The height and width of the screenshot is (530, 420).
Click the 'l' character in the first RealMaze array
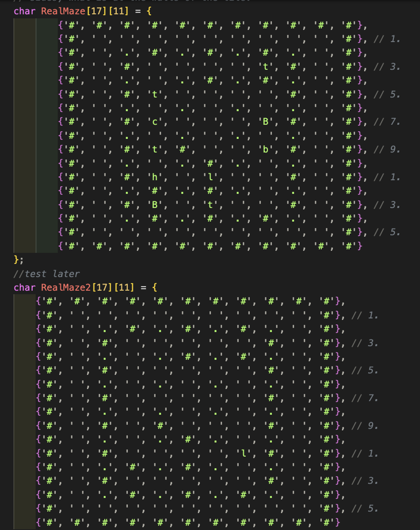tap(210, 177)
